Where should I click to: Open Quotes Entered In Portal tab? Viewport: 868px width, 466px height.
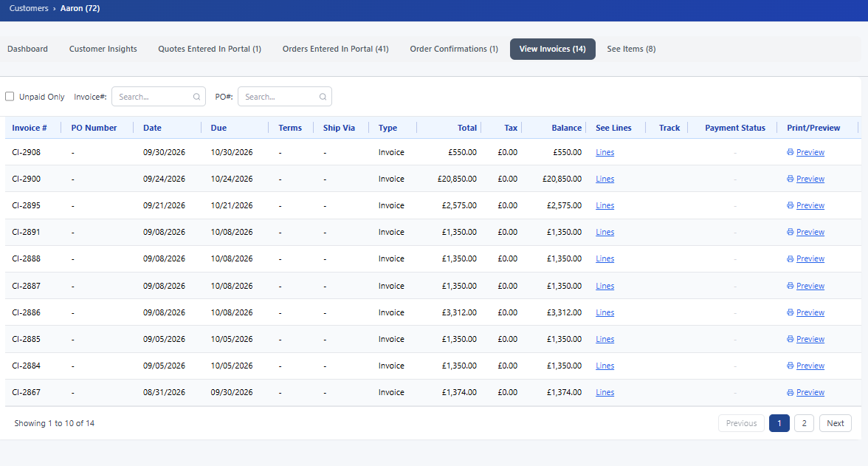210,49
